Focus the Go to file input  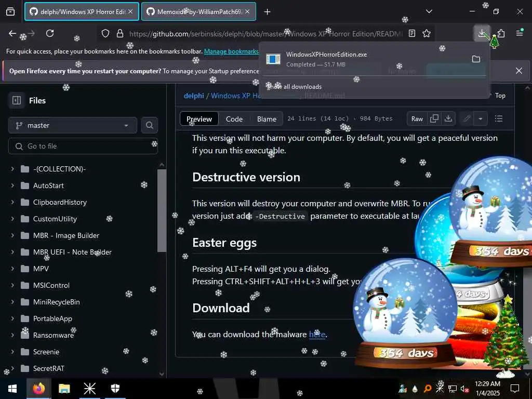click(x=83, y=146)
